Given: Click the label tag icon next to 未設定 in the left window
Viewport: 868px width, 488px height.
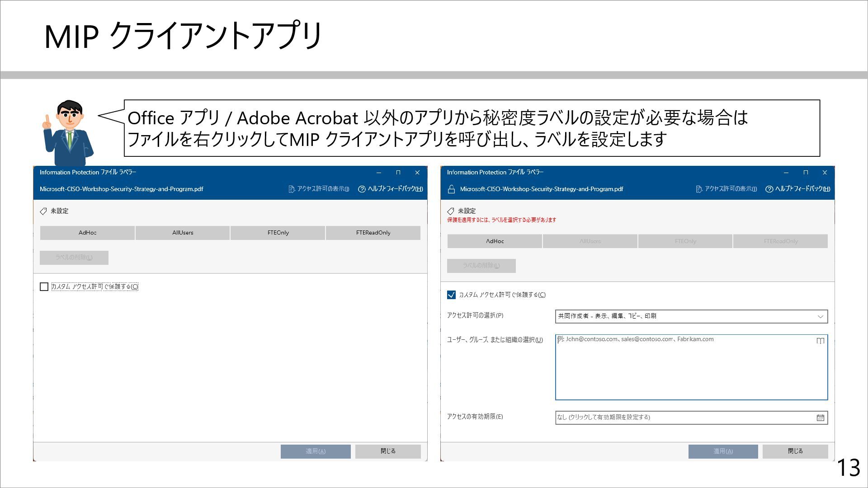Looking at the screenshot, I should (43, 211).
